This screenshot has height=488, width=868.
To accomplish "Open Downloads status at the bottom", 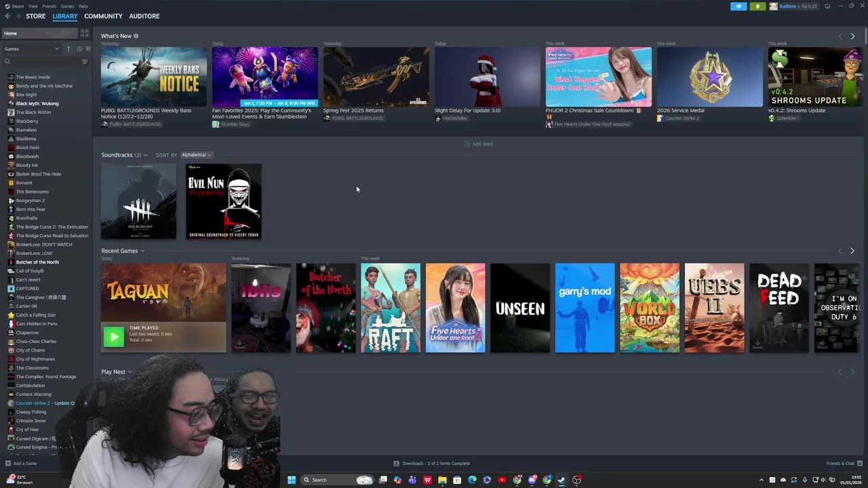I will [x=431, y=464].
